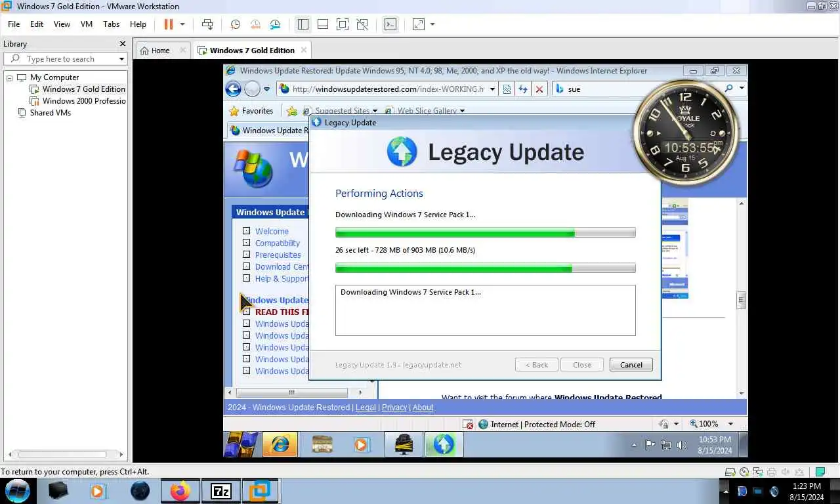
Task: Open Legacy Update icon in guest taskbar
Action: [444, 444]
